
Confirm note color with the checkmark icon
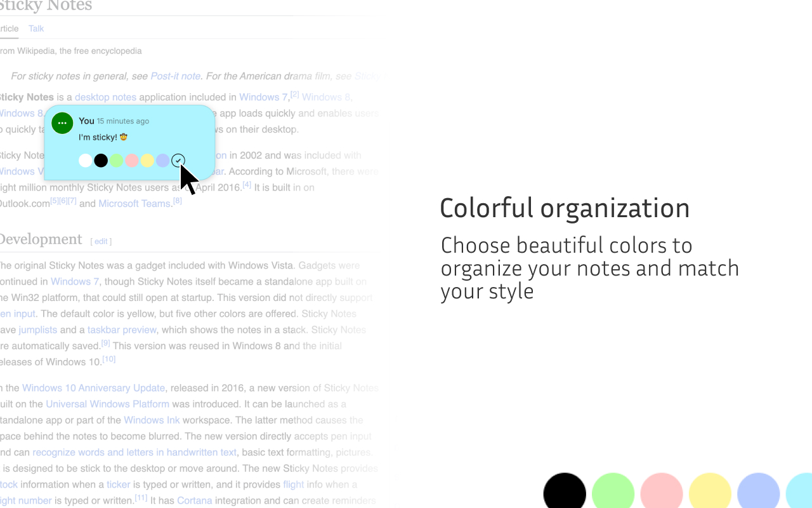[x=178, y=160]
